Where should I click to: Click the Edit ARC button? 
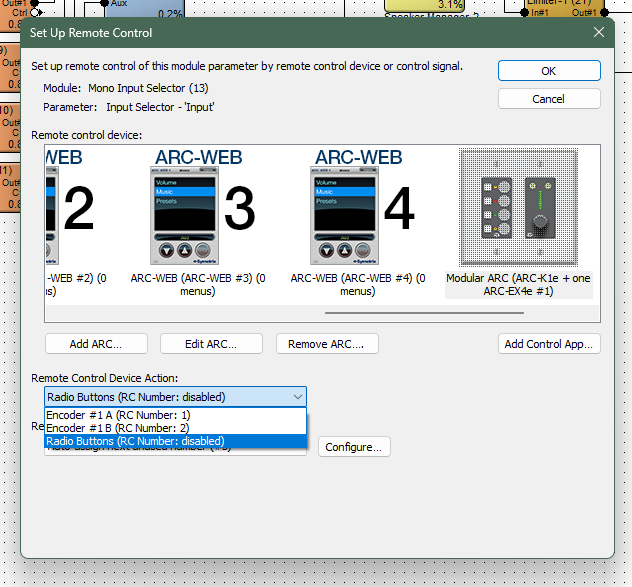211,344
